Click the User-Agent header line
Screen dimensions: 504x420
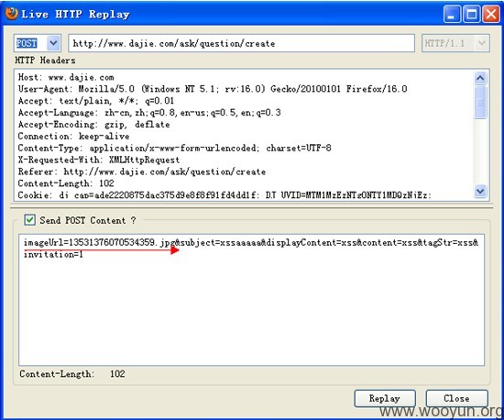click(x=213, y=89)
